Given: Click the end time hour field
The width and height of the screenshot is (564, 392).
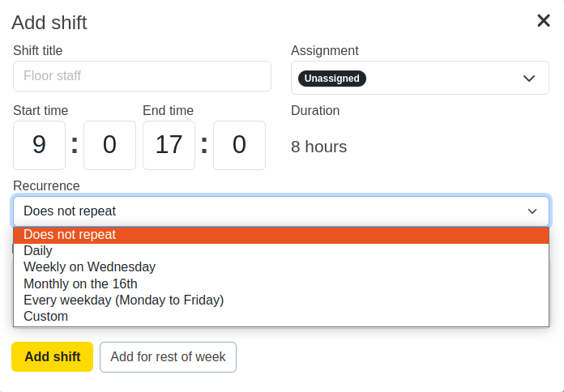Looking at the screenshot, I should click(x=169, y=145).
